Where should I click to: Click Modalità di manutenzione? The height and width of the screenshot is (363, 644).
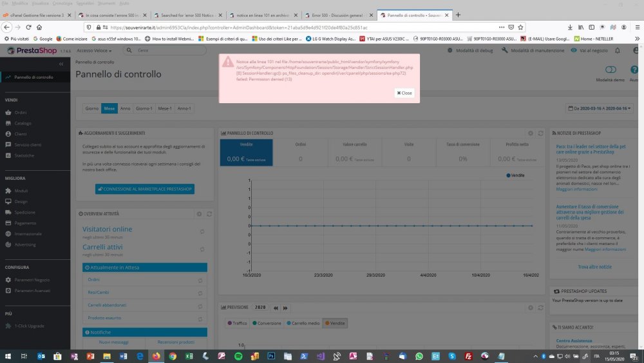533,50
